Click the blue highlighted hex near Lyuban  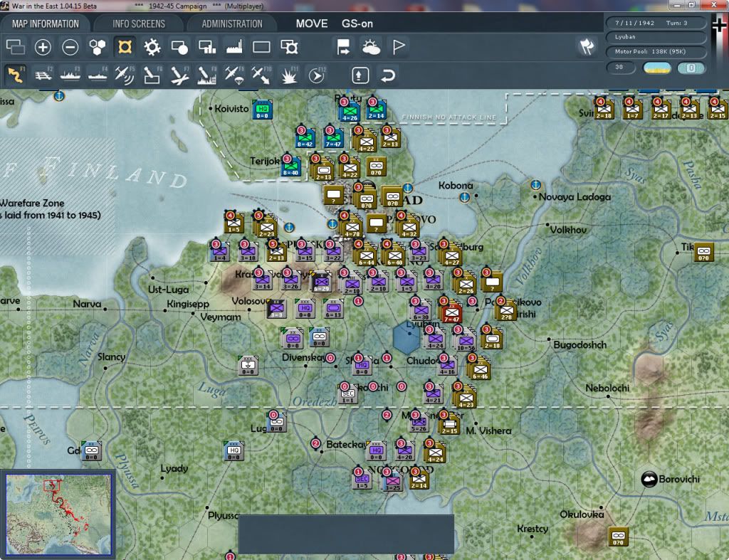tap(407, 338)
